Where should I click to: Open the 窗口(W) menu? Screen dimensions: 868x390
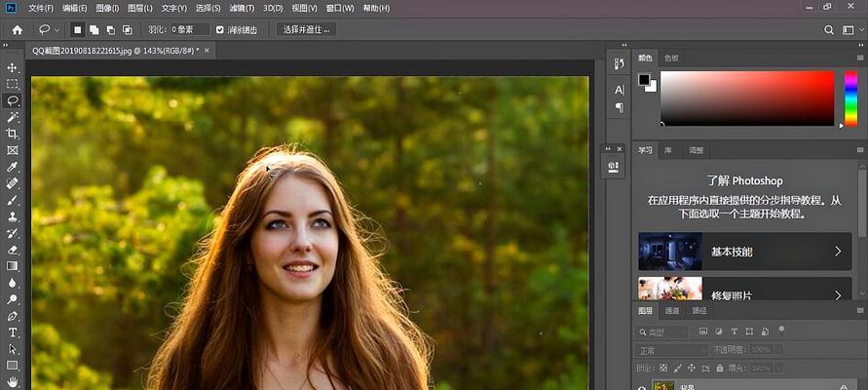[x=340, y=9]
